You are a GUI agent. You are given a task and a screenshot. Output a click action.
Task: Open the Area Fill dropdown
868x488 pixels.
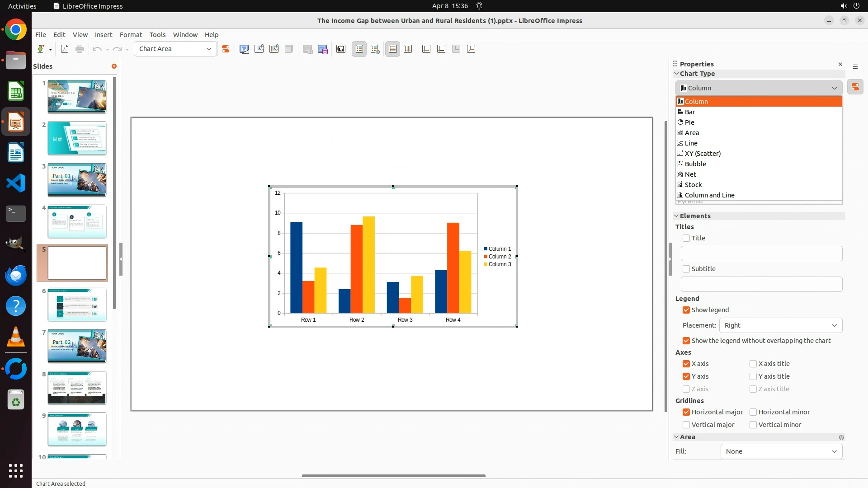pos(781,451)
